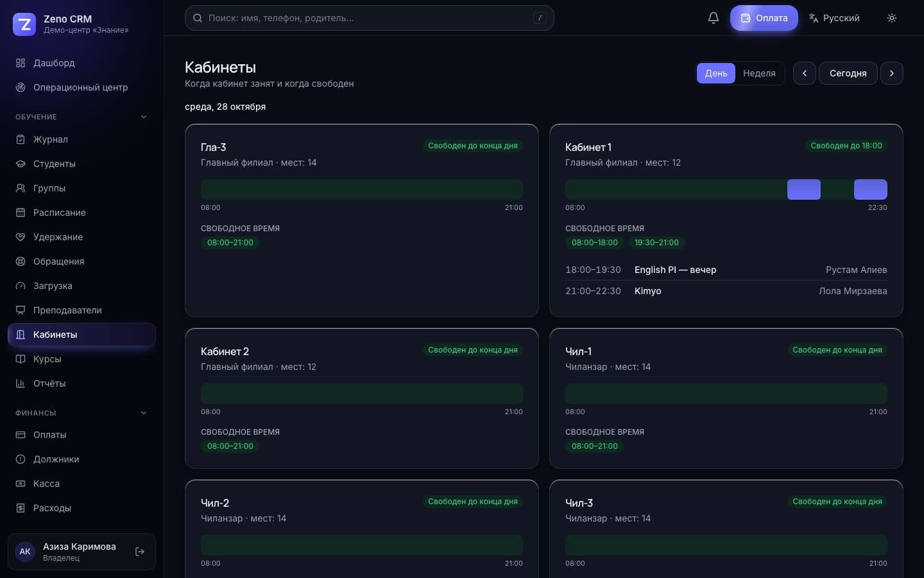
Task: Click the 08:00–18:00 free time chip
Action: pos(594,243)
